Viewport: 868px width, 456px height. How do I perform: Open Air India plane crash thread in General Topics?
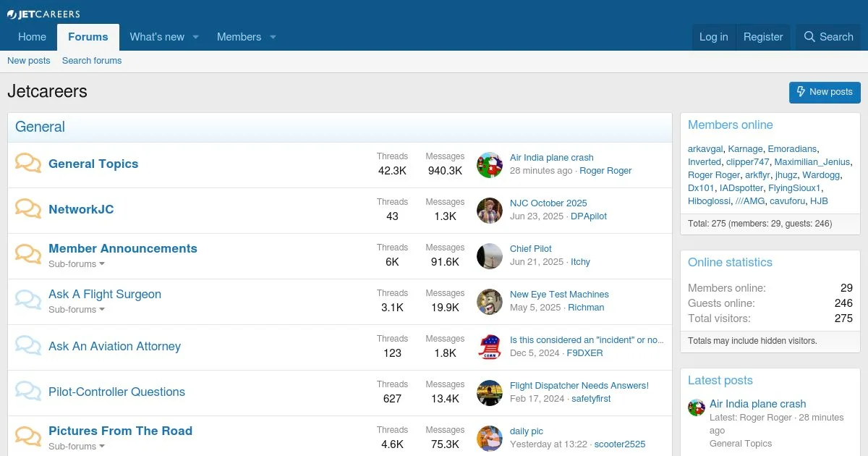[x=551, y=158]
